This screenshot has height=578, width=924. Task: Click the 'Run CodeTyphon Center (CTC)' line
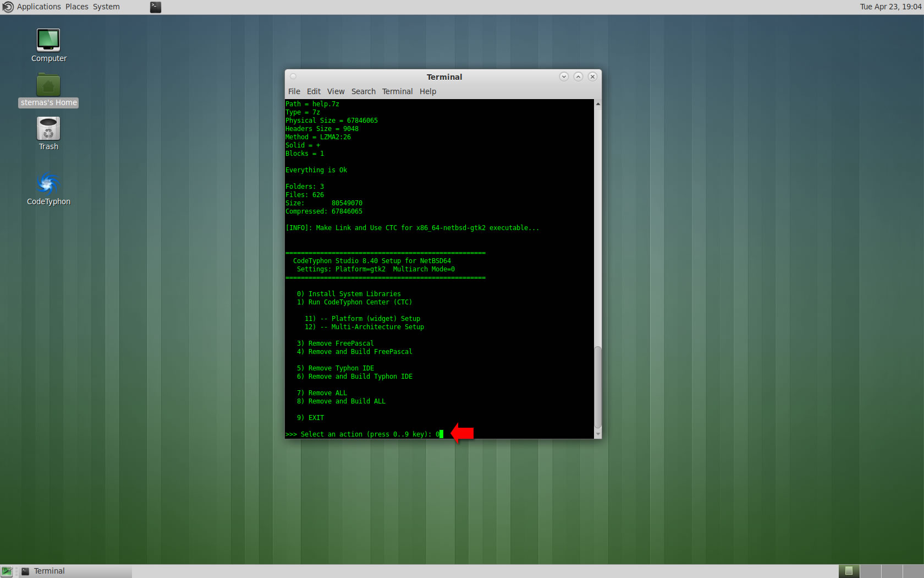click(354, 302)
